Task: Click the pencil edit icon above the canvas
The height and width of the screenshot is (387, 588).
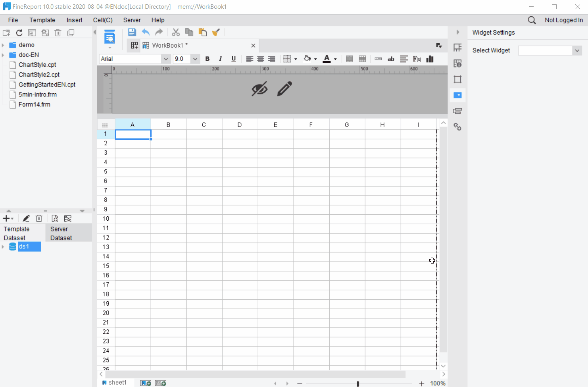Action: coord(285,89)
